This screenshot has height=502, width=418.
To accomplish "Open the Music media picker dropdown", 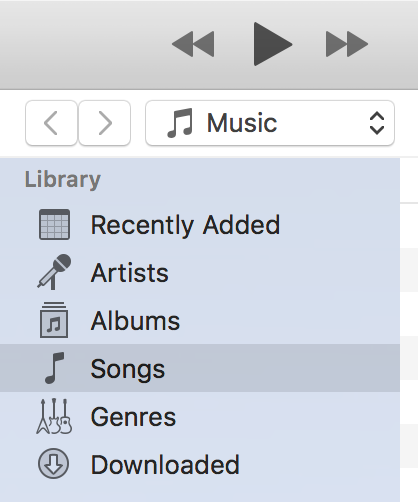I will coord(270,123).
